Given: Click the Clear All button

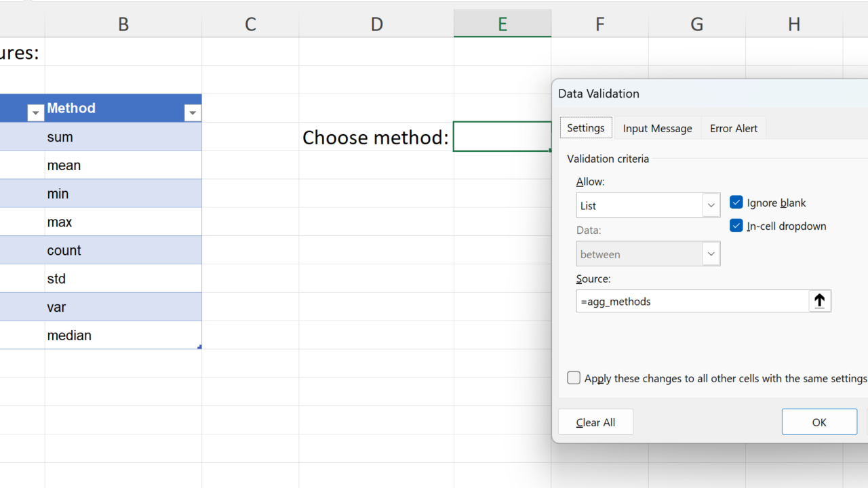Looking at the screenshot, I should tap(595, 422).
